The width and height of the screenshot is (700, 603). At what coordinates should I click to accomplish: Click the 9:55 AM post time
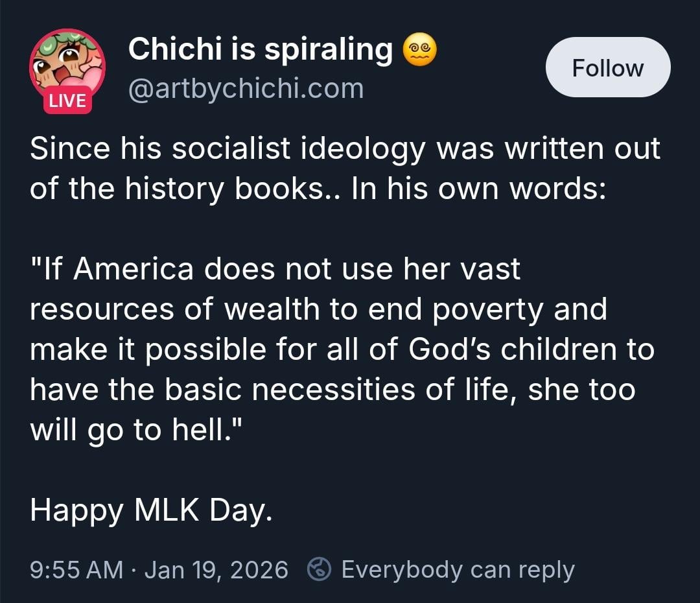pyautogui.click(x=76, y=570)
